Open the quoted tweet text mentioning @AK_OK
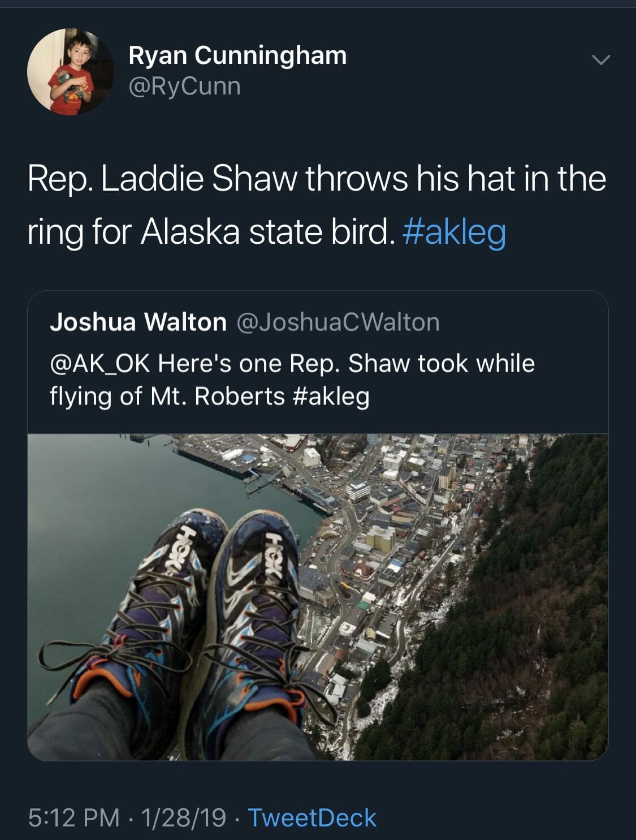 click(292, 379)
